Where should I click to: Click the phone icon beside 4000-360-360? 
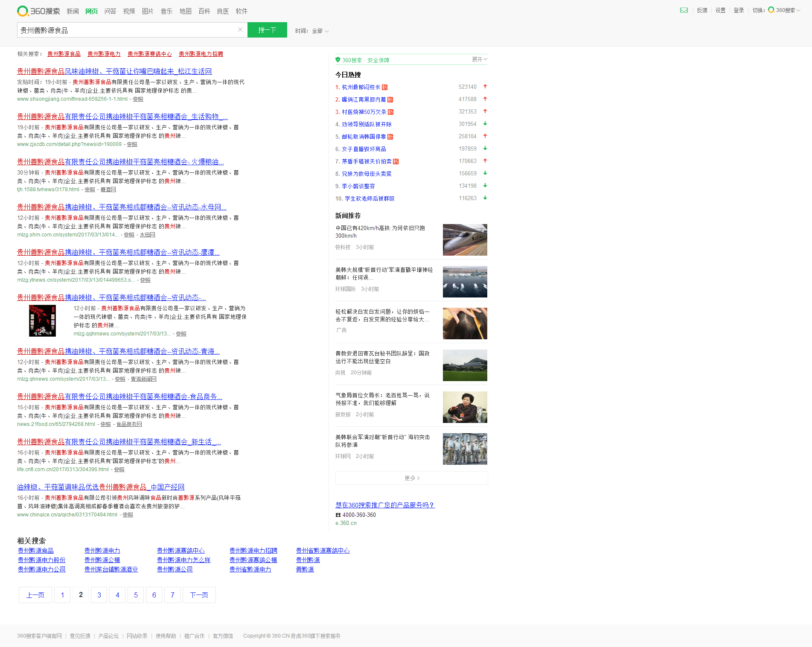coord(338,515)
